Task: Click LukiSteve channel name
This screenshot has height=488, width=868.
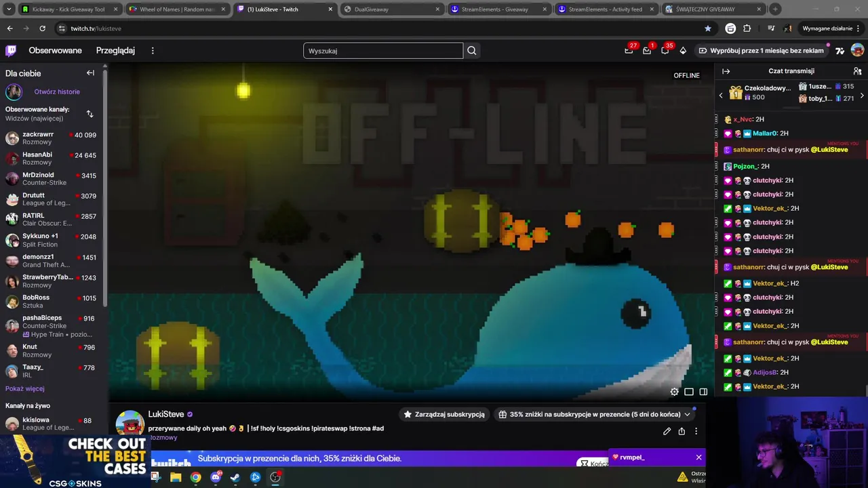Action: (166, 414)
